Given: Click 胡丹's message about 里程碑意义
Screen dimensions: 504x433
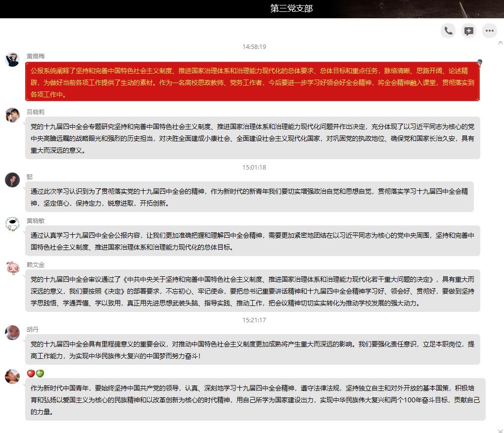Looking at the screenshot, I should 252,349.
